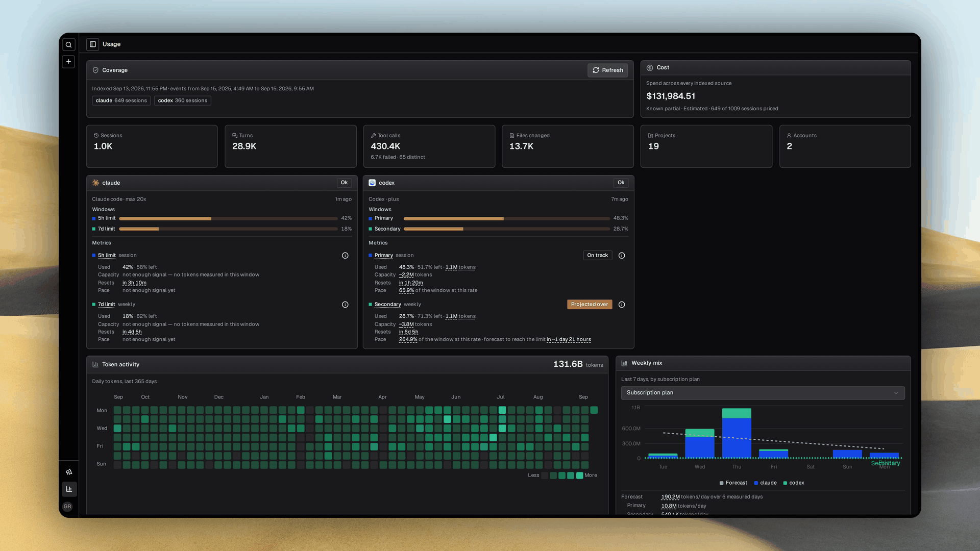
Task: Click the Coverage shield icon
Action: point(95,70)
